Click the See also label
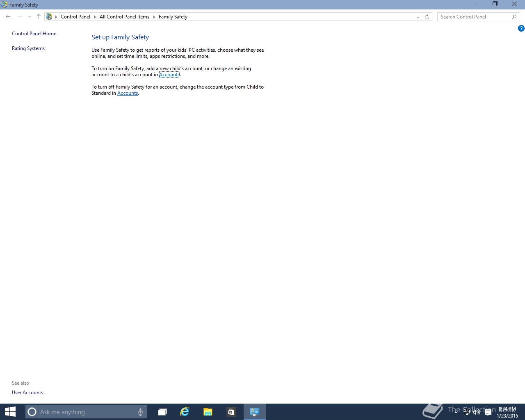Image resolution: width=525 pixels, height=420 pixels. click(x=21, y=383)
